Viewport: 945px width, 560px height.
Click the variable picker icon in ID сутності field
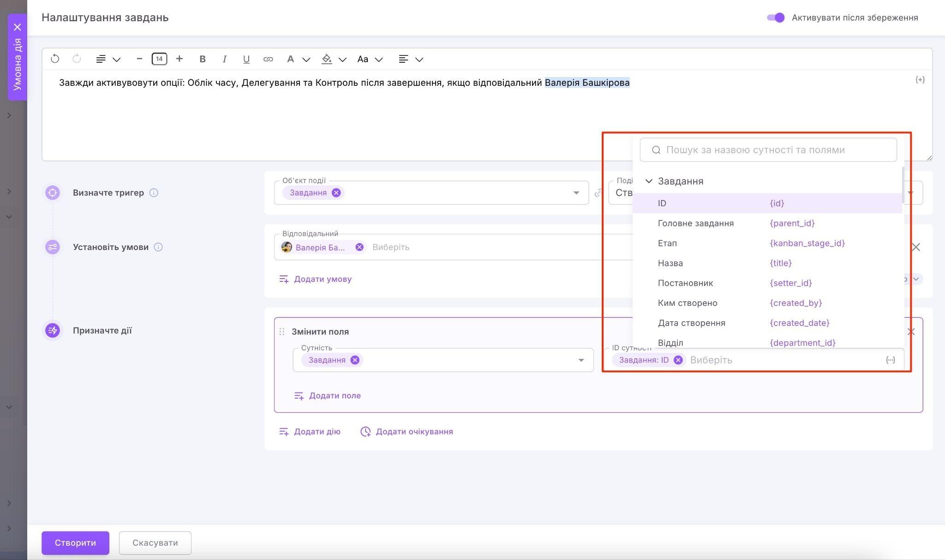coord(890,360)
